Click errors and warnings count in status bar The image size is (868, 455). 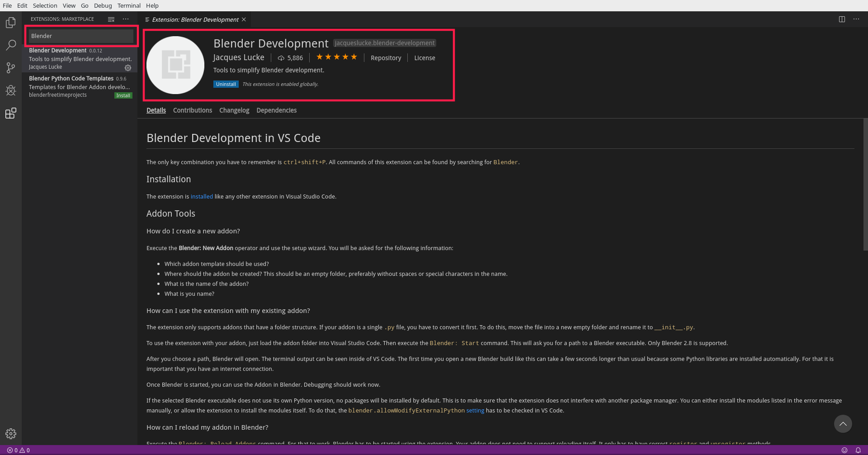(19, 450)
